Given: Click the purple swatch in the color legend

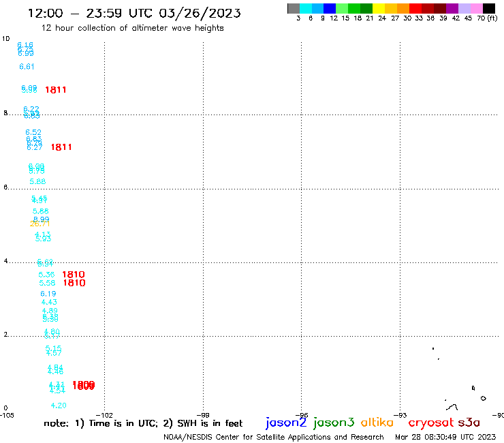Looking at the screenshot, I should 452,8.
